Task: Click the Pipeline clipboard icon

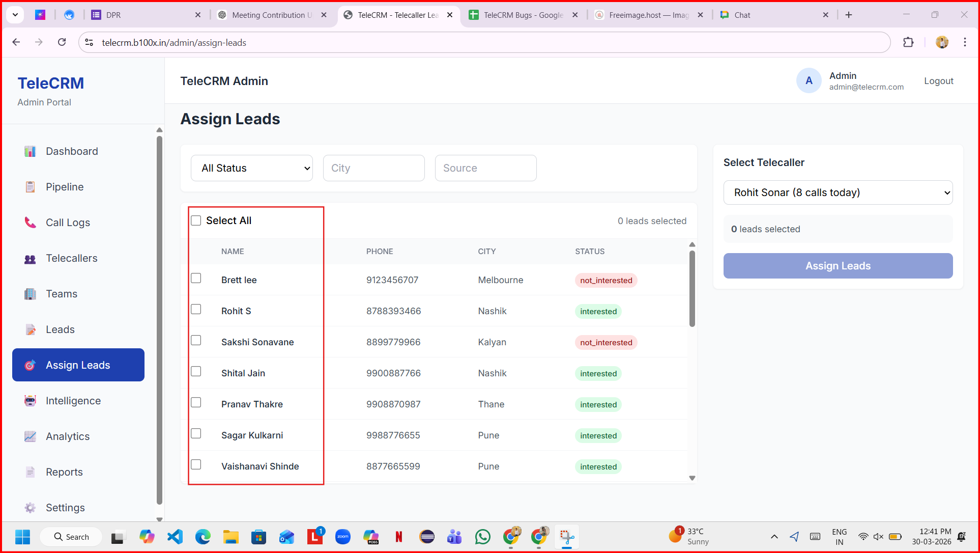Action: [x=30, y=187]
